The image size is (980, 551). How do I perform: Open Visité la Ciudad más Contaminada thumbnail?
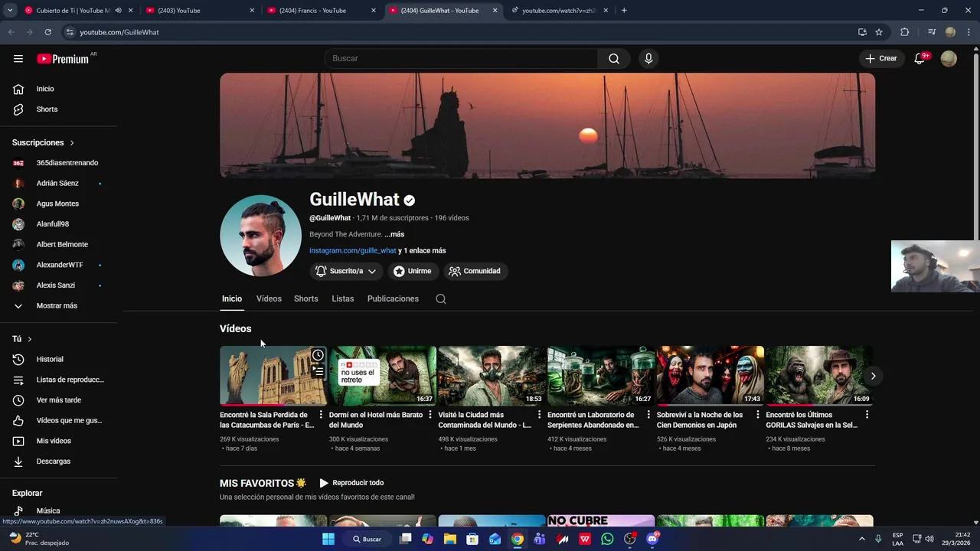[492, 376]
